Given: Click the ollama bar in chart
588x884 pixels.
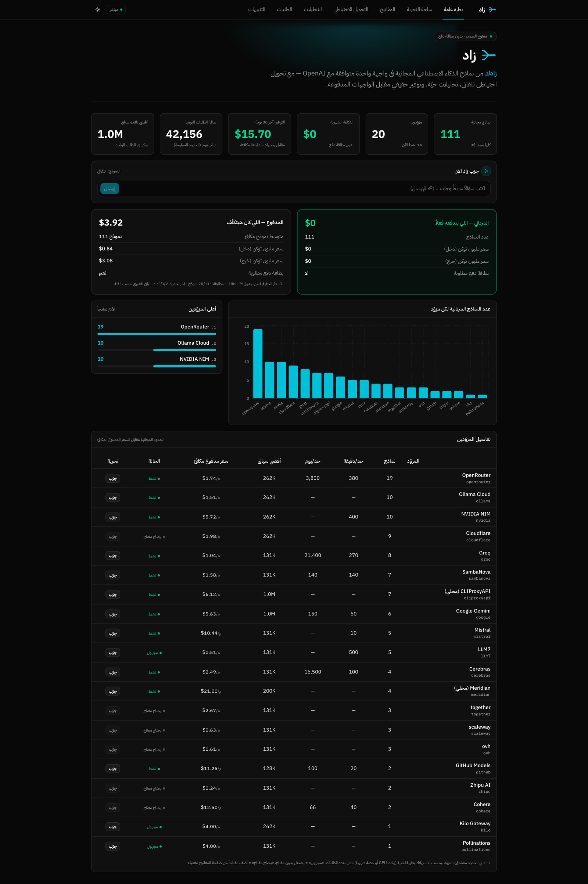Looking at the screenshot, I should pyautogui.click(x=270, y=380).
